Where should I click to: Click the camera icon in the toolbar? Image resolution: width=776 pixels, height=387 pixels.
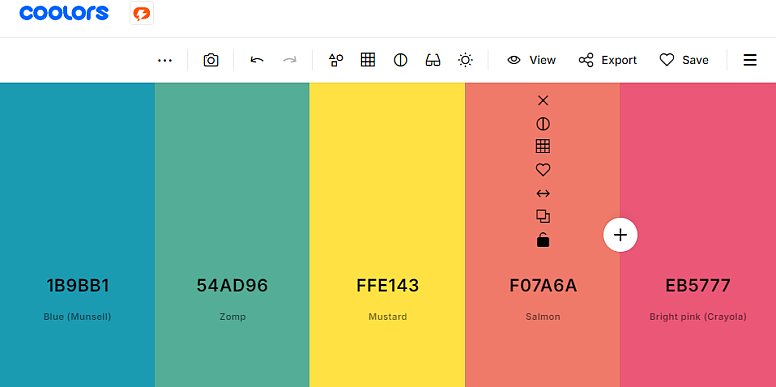point(211,60)
